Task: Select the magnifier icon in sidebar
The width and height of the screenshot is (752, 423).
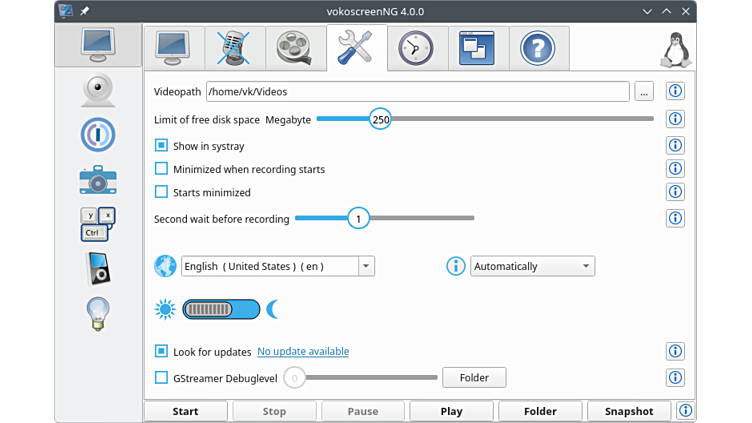Action: [x=98, y=134]
